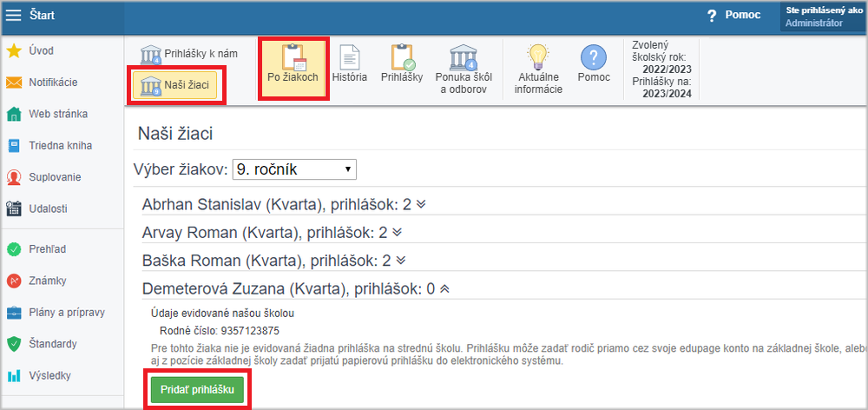
Task: Open Suplovanie sidebar icon
Action: (x=13, y=178)
